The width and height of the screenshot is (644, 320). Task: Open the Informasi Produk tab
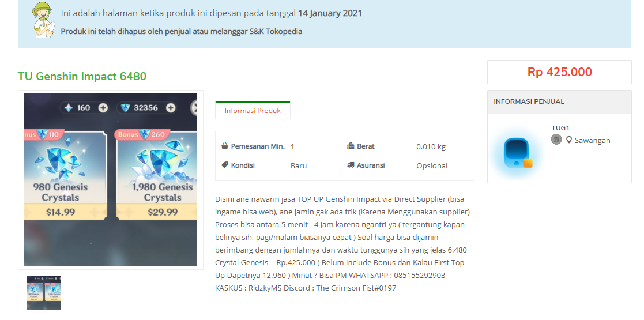[253, 111]
